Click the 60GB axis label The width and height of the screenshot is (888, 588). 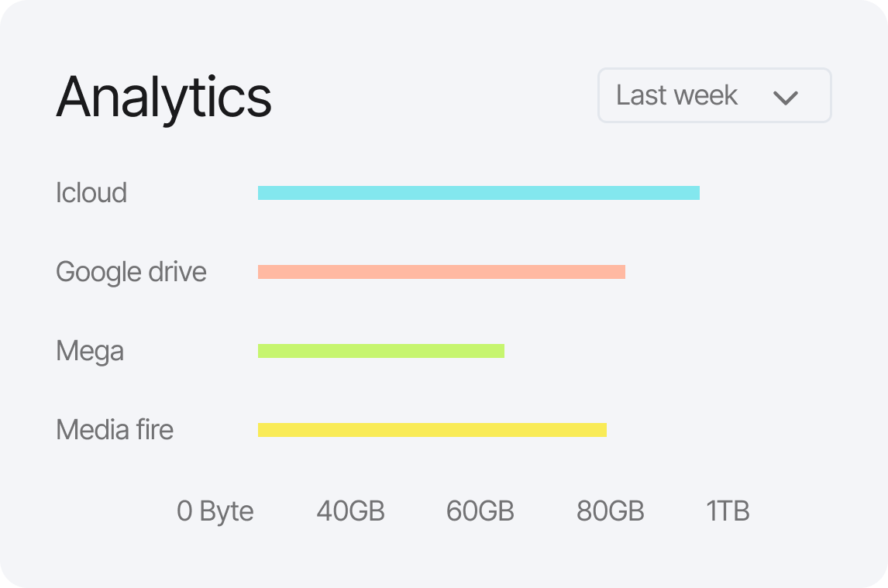coord(481,511)
